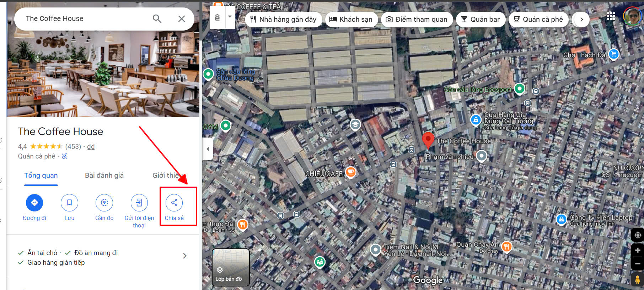
Task: Expand the service options chevron
Action: coord(184,256)
